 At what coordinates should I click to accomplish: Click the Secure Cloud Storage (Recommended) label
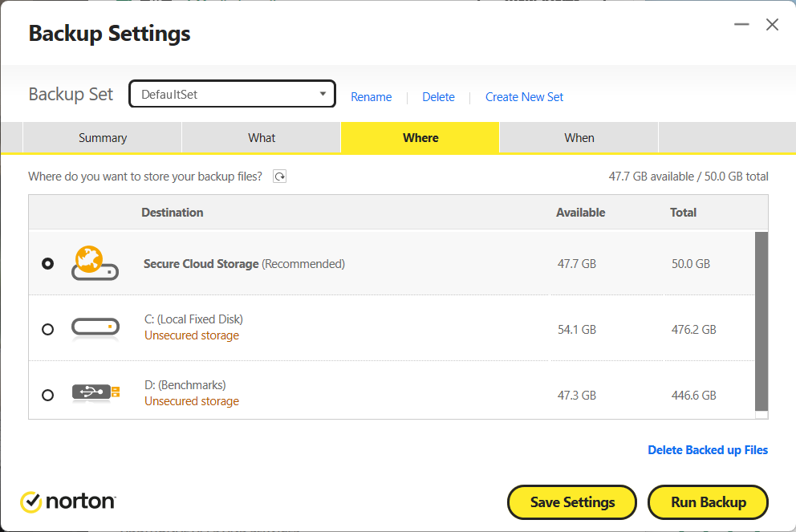[x=244, y=264]
